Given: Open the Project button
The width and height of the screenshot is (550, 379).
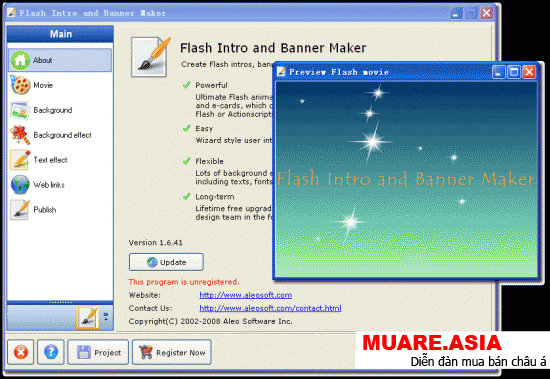Looking at the screenshot, I should (98, 352).
